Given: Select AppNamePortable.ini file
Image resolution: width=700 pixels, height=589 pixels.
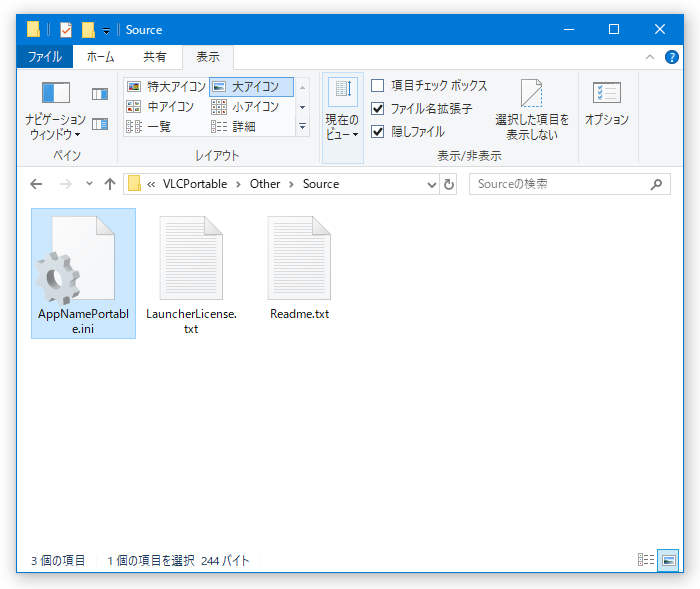Looking at the screenshot, I should pyautogui.click(x=83, y=273).
